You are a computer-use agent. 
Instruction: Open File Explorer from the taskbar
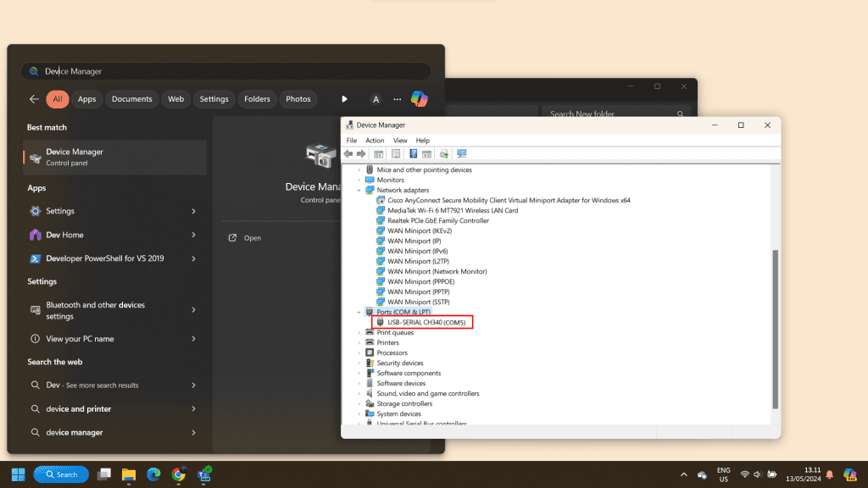[128, 474]
